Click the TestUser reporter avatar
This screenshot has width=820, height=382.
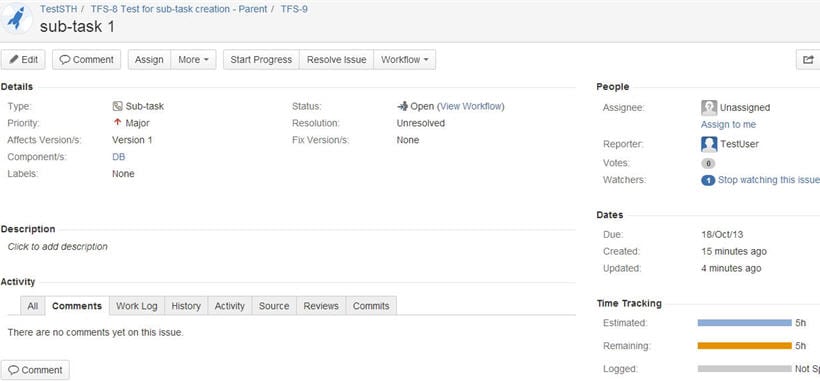tap(709, 144)
